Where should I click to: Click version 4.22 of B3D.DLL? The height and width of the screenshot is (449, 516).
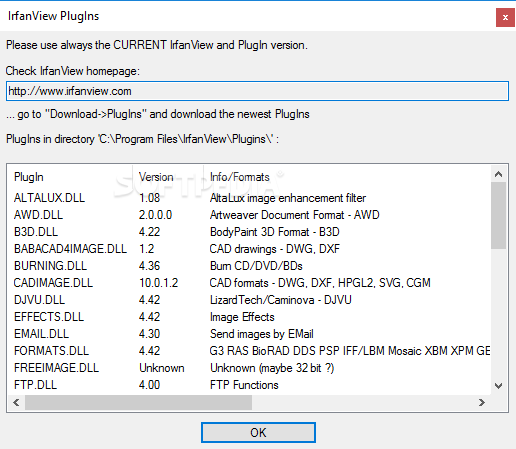coord(150,232)
